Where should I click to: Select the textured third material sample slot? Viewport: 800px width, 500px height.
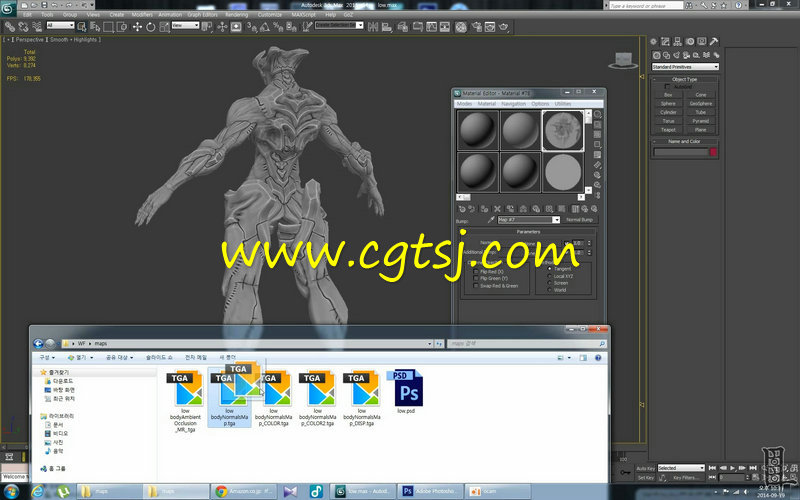[x=563, y=131]
